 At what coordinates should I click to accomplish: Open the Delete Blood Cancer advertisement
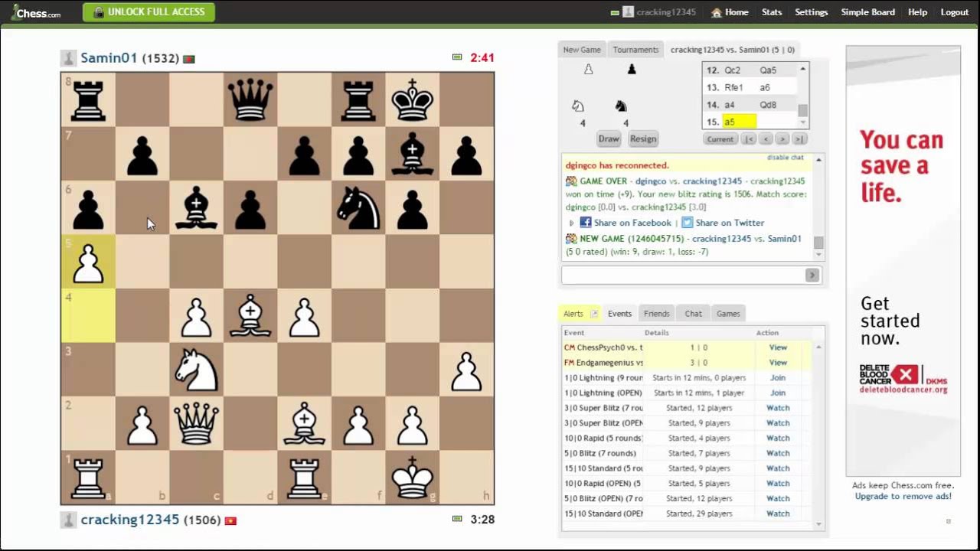pyautogui.click(x=903, y=261)
